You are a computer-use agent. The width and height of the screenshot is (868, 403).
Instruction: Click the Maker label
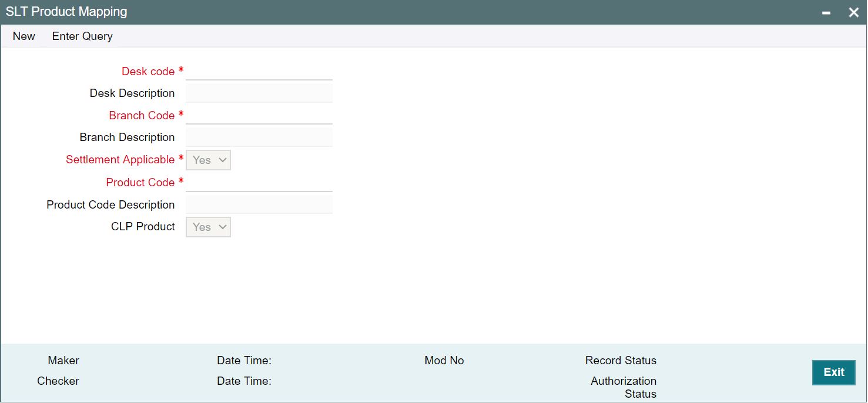click(63, 361)
